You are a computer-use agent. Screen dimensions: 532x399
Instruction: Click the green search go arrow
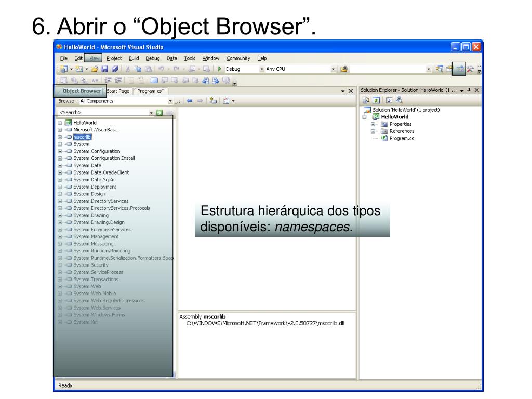coord(159,113)
